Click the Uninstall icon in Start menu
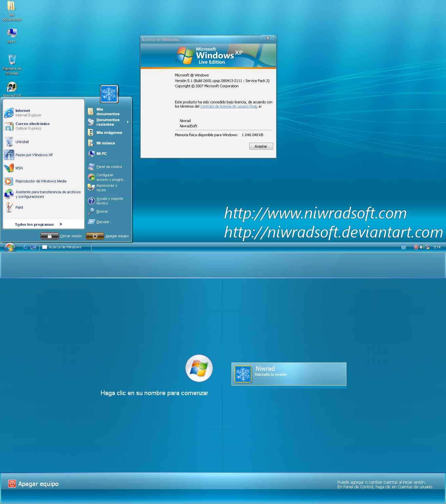This screenshot has width=446, height=504. coord(9,142)
